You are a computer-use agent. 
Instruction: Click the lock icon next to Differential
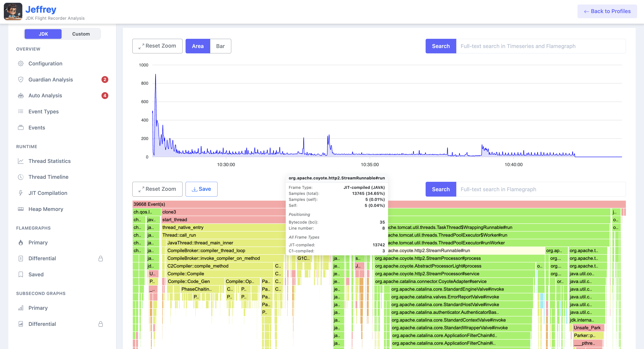[101, 258]
